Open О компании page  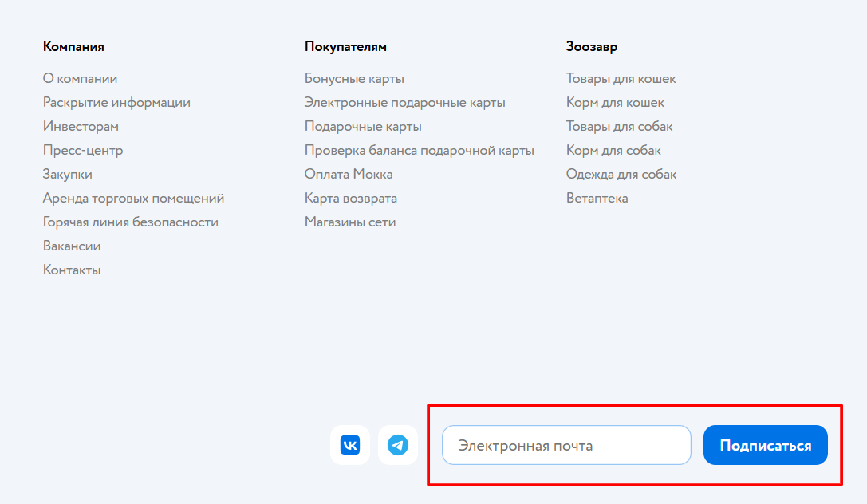coord(80,78)
